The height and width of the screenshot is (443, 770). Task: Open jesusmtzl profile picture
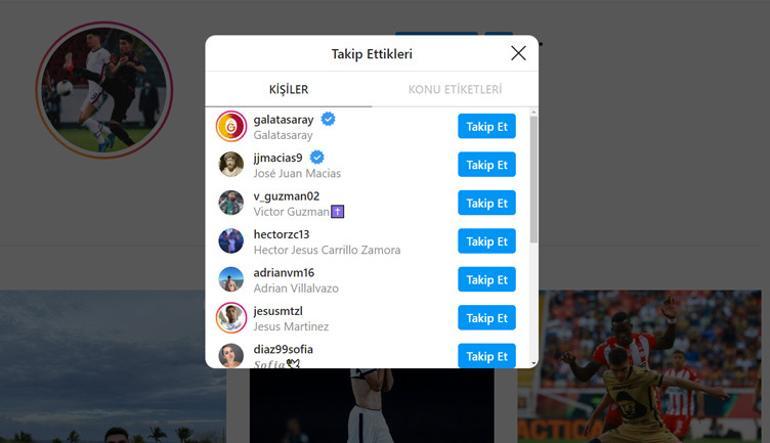coord(231,318)
